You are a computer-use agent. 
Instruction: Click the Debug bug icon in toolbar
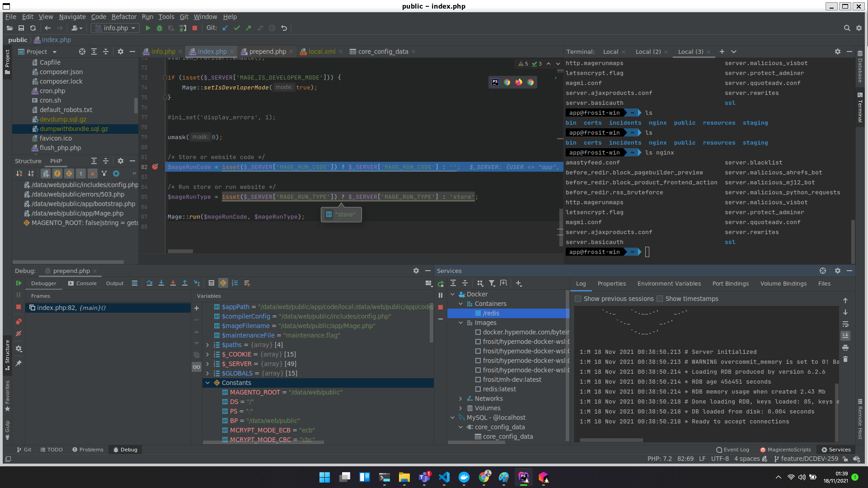(x=159, y=28)
